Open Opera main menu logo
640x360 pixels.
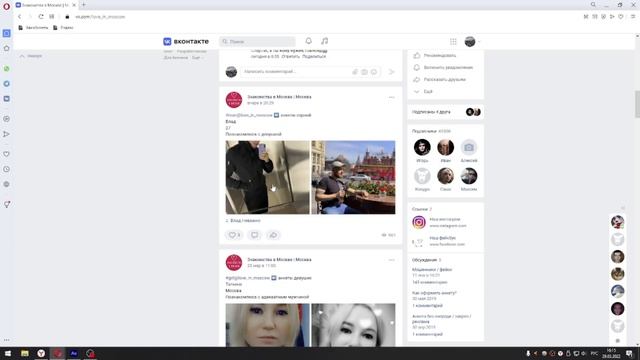point(6,6)
